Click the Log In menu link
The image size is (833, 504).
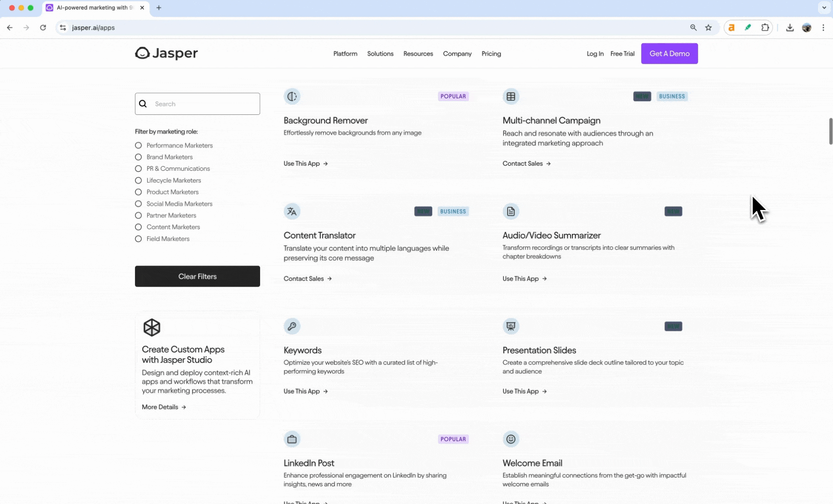[594, 54]
